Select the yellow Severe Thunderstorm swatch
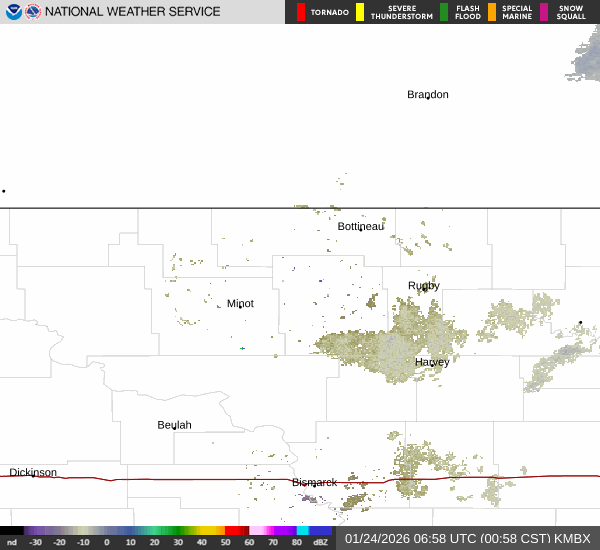This screenshot has width=600, height=550. [x=360, y=12]
